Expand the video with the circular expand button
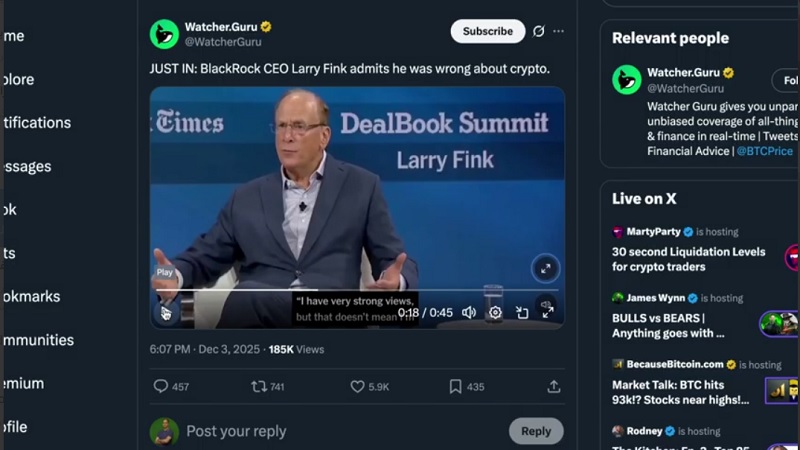This screenshot has width=800, height=450. click(545, 268)
